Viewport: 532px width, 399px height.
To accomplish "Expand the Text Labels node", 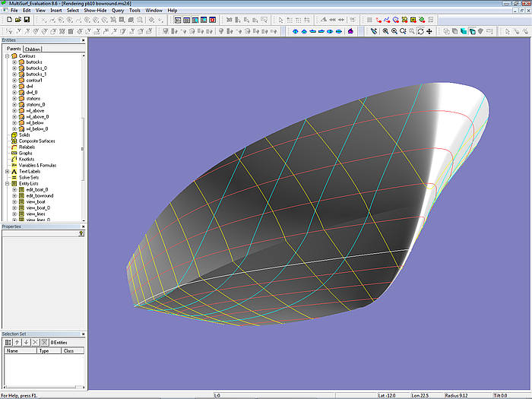I will [x=7, y=171].
